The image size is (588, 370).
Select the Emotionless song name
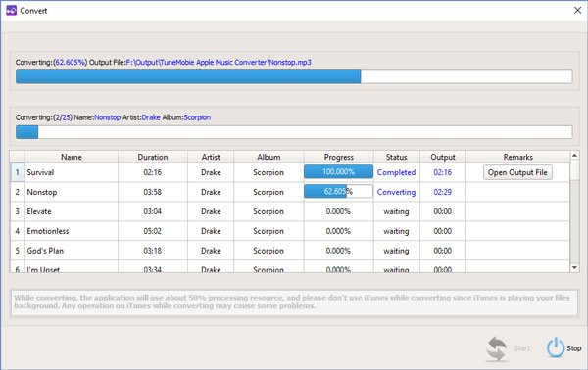[48, 231]
